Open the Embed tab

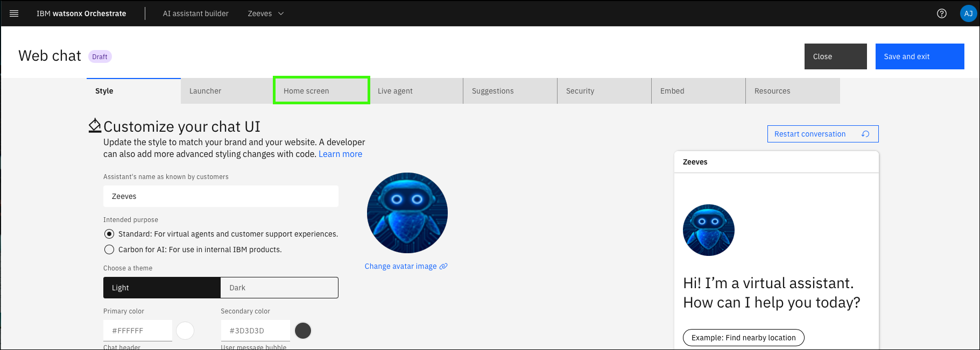coord(698,91)
